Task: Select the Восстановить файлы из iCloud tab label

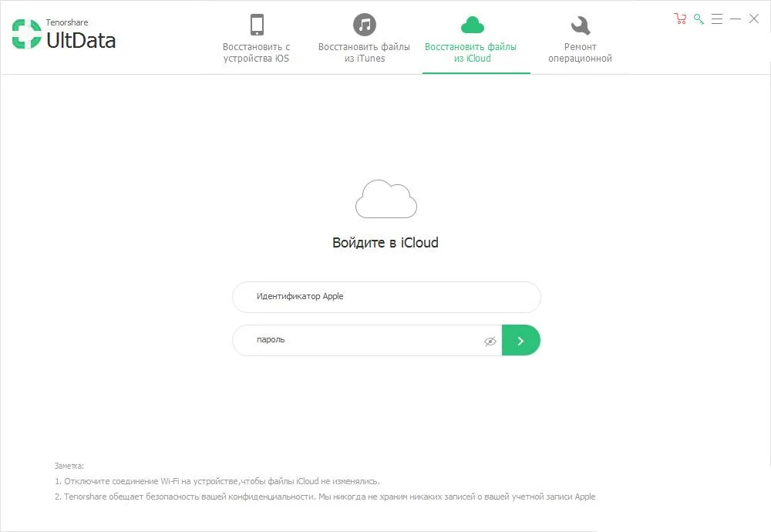Action: click(471, 52)
